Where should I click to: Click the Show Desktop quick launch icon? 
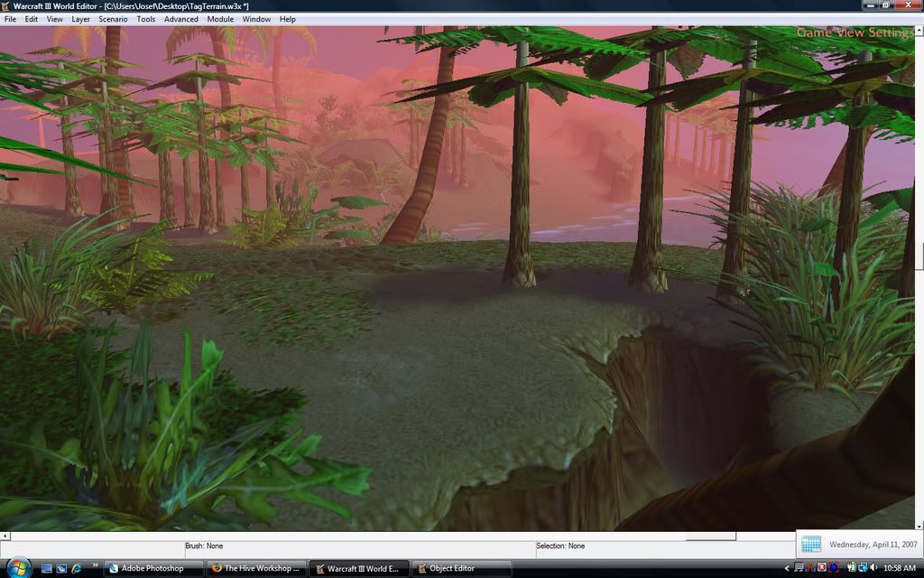tap(47, 569)
